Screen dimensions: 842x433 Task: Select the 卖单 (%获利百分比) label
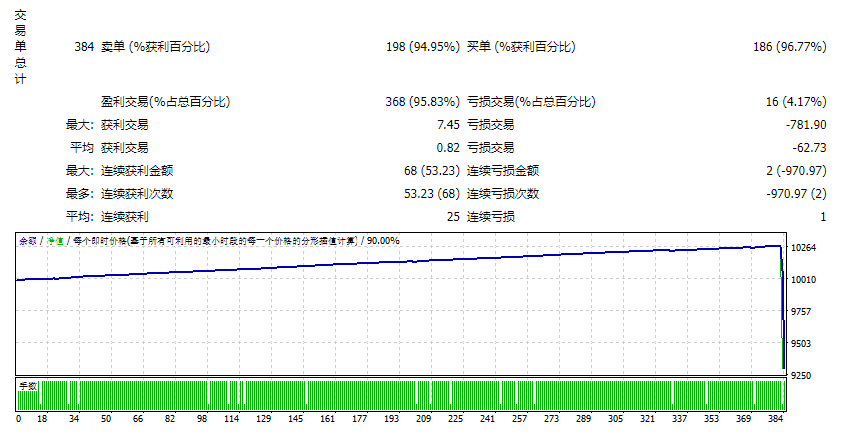pos(155,47)
